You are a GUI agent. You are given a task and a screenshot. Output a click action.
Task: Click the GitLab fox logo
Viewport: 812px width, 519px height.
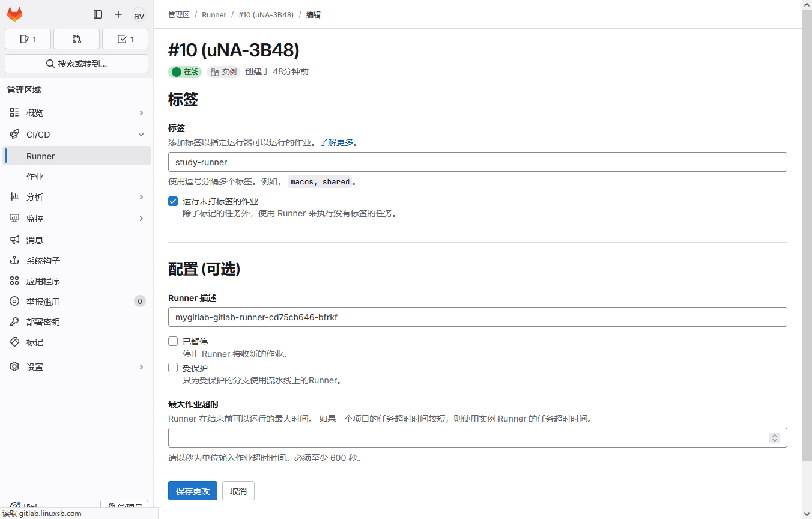click(x=14, y=14)
